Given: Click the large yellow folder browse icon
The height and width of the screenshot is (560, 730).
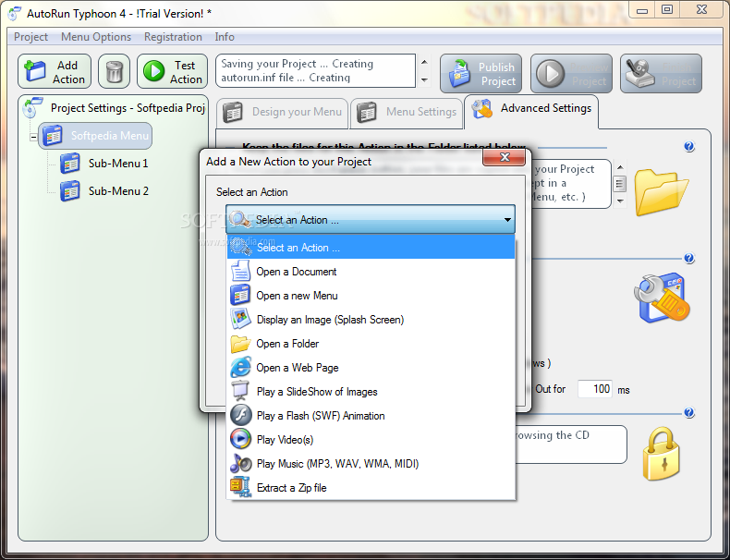Looking at the screenshot, I should pyautogui.click(x=661, y=192).
